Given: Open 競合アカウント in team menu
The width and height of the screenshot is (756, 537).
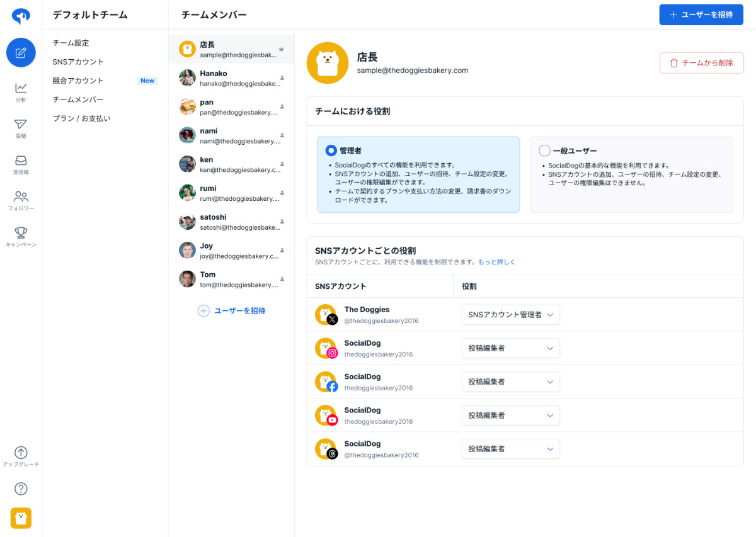Looking at the screenshot, I should click(78, 81).
